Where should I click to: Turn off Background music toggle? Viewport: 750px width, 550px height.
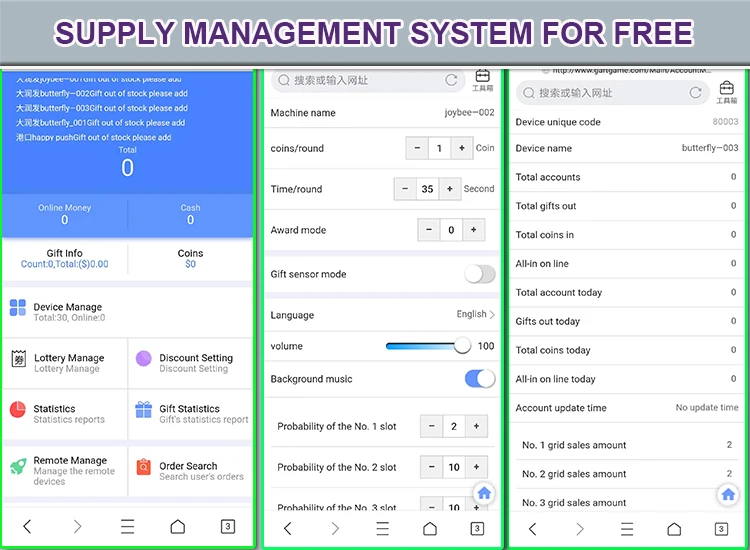point(480,379)
